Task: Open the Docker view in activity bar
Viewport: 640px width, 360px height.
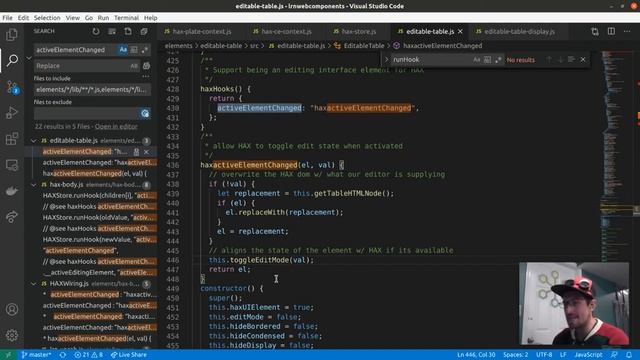Action: (12, 191)
